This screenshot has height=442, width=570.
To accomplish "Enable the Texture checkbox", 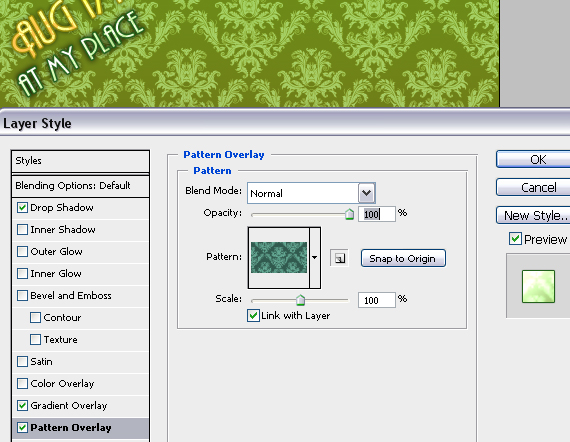I will point(35,339).
